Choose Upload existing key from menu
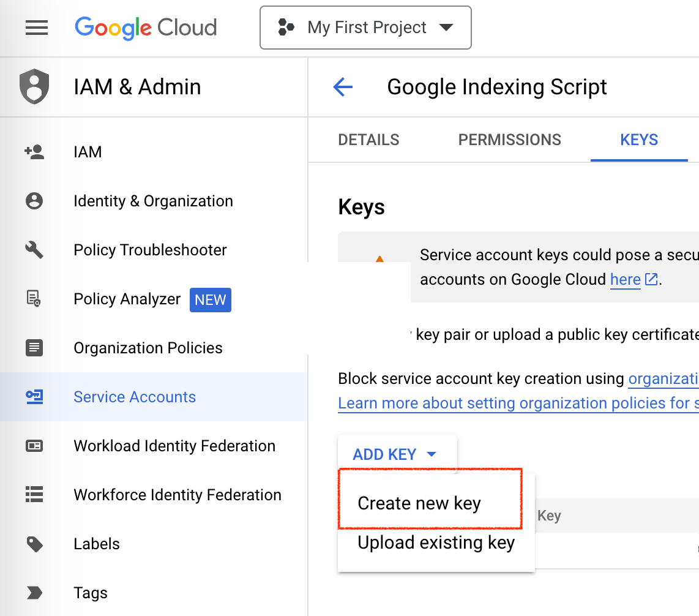This screenshot has width=699, height=616. [x=436, y=543]
